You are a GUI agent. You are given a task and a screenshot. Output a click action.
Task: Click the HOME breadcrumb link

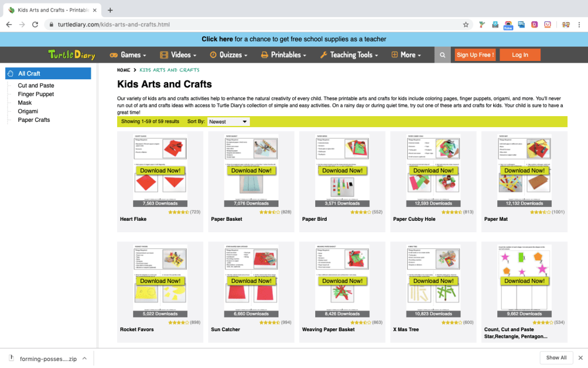point(123,70)
